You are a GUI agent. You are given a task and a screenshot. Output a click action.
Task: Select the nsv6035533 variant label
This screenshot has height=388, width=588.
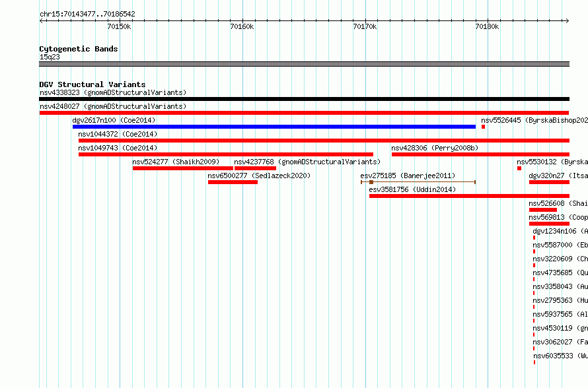[560, 356]
